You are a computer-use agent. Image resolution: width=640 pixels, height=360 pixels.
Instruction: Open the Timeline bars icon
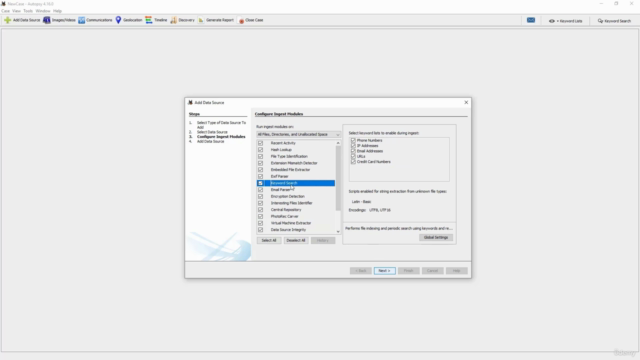pyautogui.click(x=149, y=20)
